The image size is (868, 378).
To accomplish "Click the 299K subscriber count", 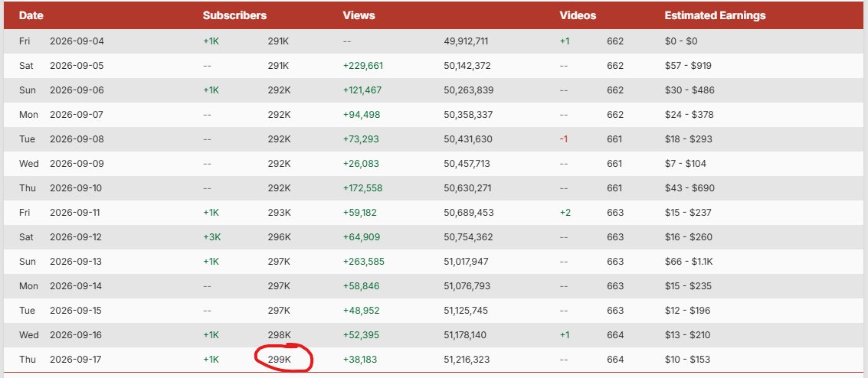I will pos(280,360).
